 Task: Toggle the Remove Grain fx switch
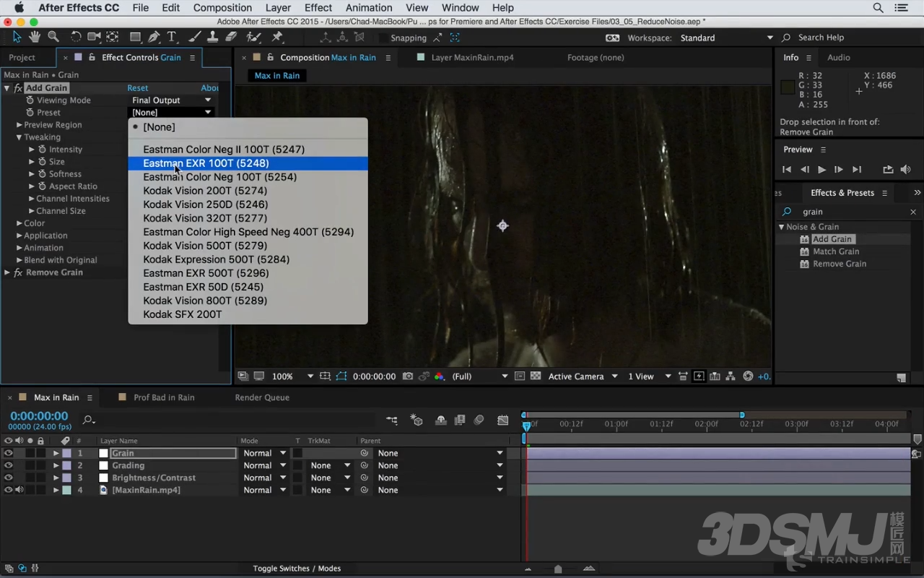pyautogui.click(x=19, y=273)
